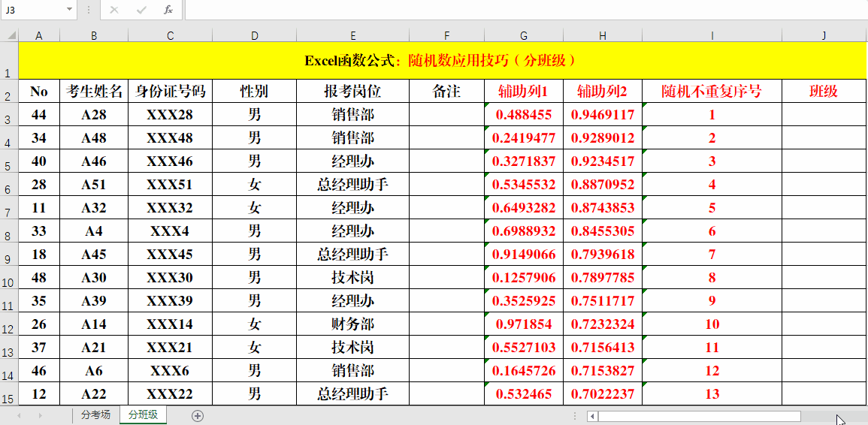Click the 随机不重复序号 header cell
This screenshot has height=425, width=868.
(711, 92)
